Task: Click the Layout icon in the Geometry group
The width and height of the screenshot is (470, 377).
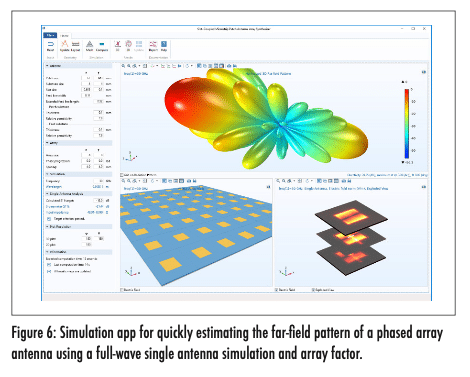Action: (x=76, y=46)
